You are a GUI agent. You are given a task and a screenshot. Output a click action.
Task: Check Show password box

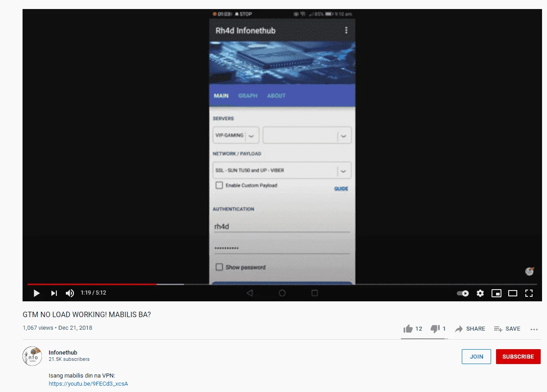[x=219, y=267]
